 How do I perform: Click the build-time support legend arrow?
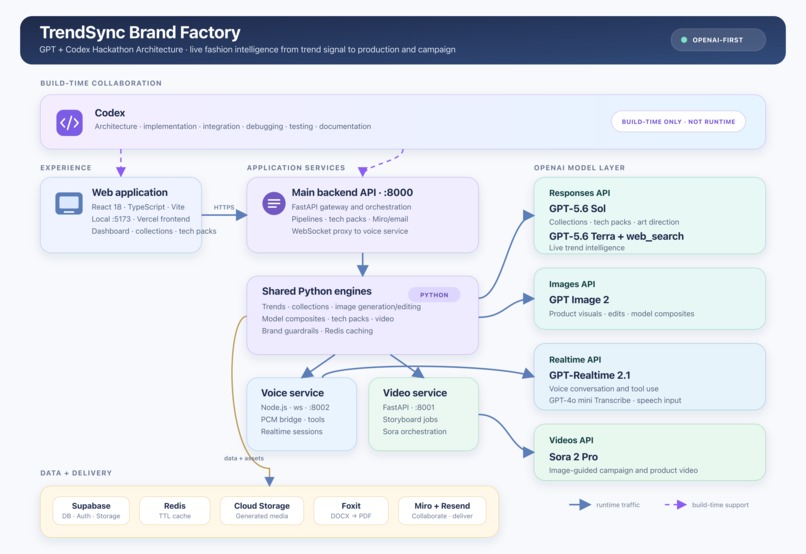pyautogui.click(x=675, y=505)
